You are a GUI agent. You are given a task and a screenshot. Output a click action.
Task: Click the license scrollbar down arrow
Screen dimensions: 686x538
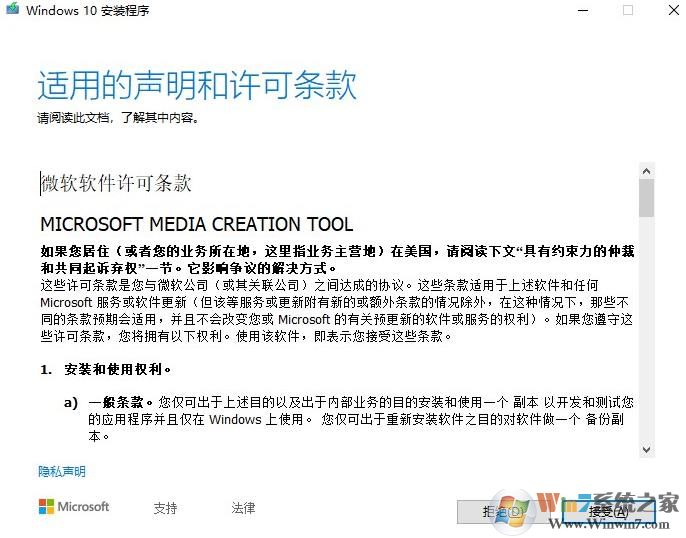click(647, 449)
